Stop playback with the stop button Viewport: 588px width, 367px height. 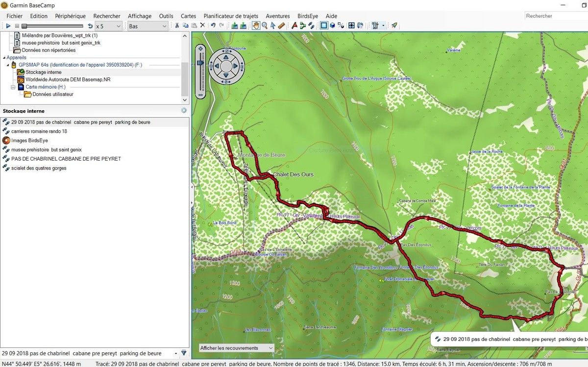point(17,26)
